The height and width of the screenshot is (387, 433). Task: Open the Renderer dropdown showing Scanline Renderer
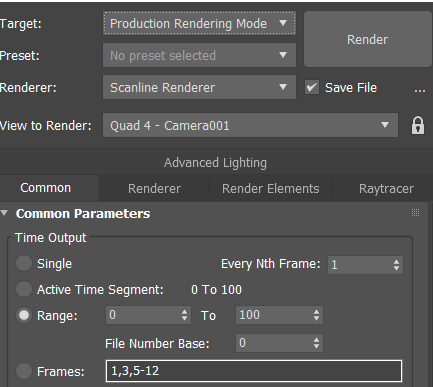[199, 87]
